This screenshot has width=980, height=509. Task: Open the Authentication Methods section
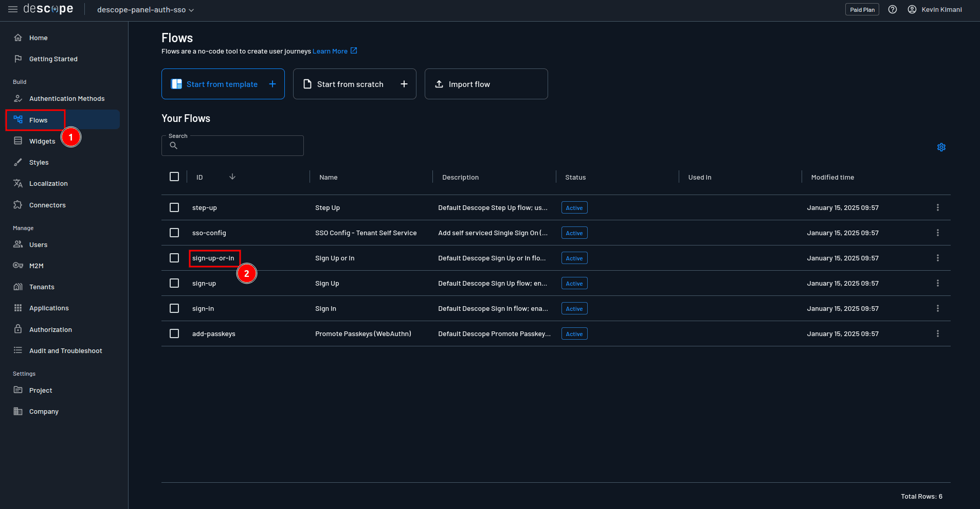point(67,98)
